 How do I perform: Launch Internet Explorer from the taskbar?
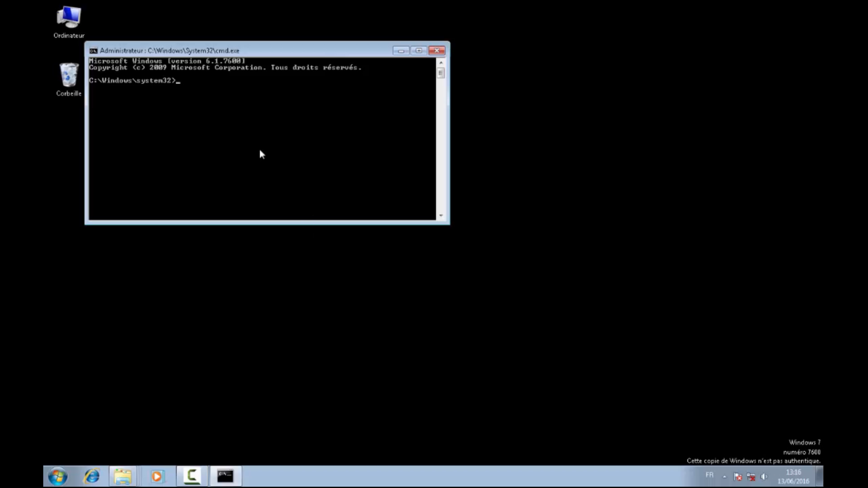coord(92,475)
